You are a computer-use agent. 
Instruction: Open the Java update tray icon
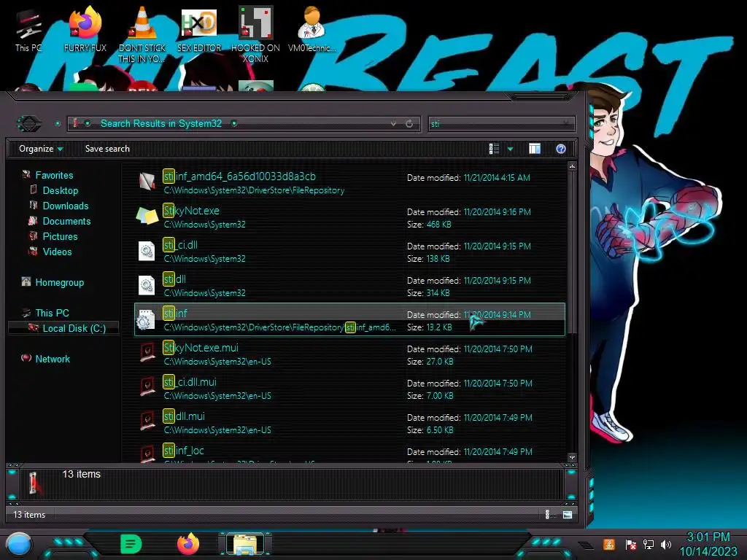608,544
